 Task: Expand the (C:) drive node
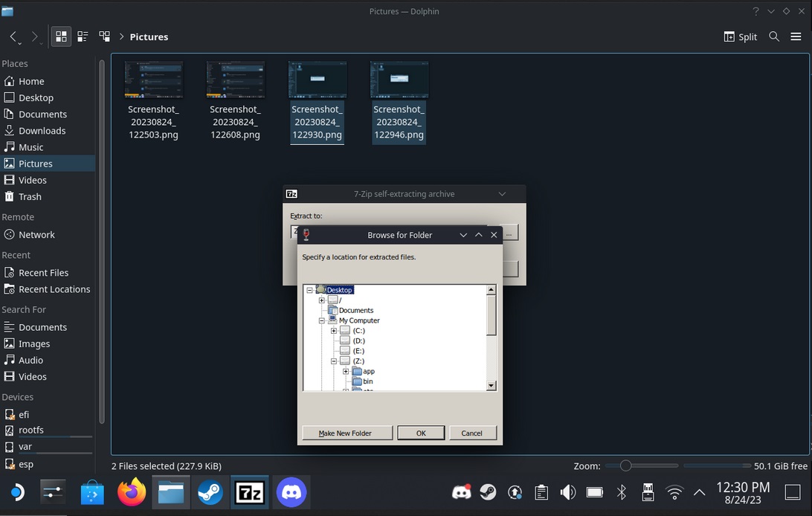(334, 331)
